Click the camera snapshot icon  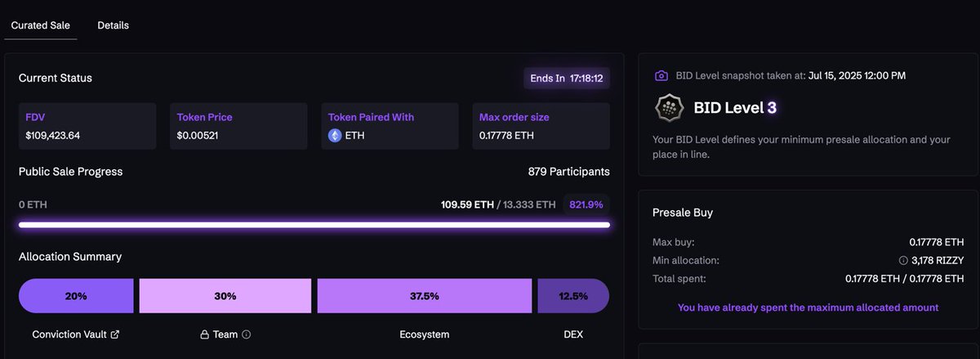(661, 75)
